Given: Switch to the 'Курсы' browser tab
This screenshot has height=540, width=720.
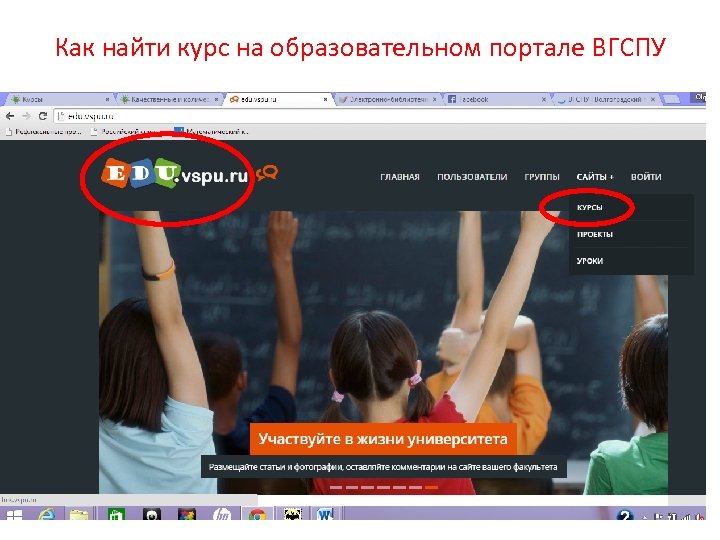Looking at the screenshot, I should pos(60,99).
